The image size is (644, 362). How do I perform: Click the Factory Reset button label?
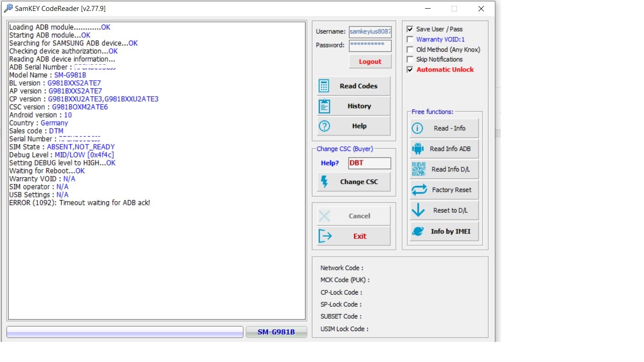(x=452, y=190)
